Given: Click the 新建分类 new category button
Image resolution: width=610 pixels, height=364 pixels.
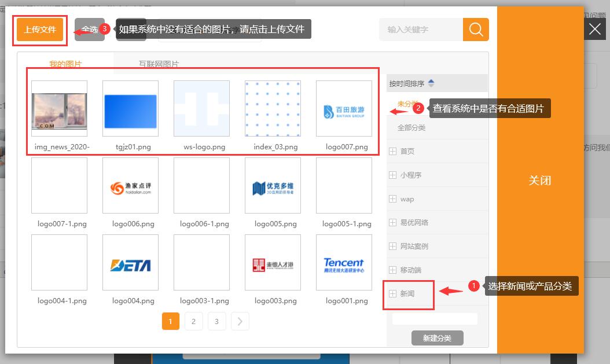Looking at the screenshot, I should click(437, 338).
